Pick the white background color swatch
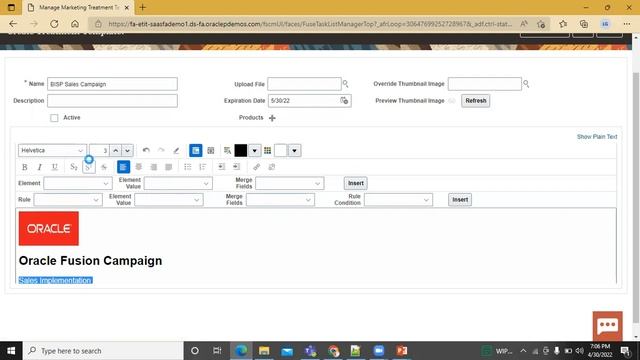 [x=281, y=151]
